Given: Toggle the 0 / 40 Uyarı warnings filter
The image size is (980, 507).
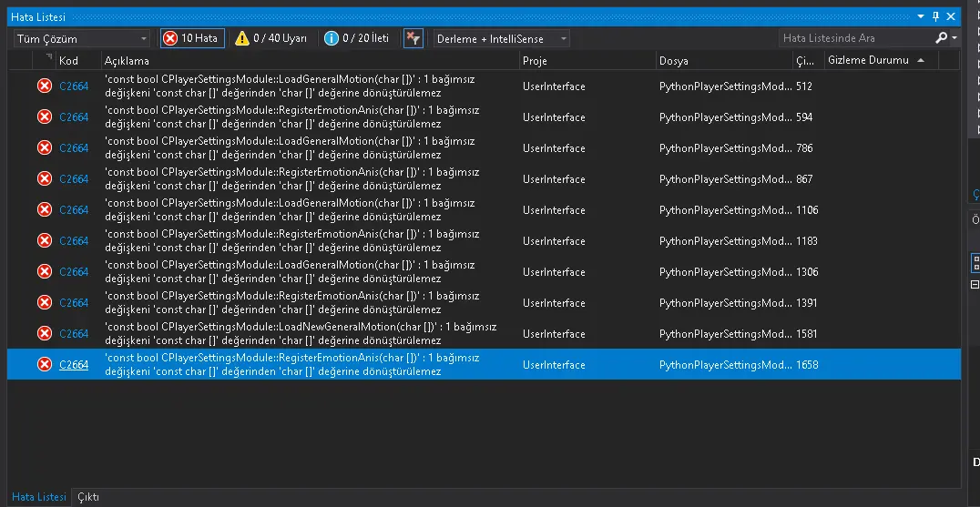Looking at the screenshot, I should (271, 38).
